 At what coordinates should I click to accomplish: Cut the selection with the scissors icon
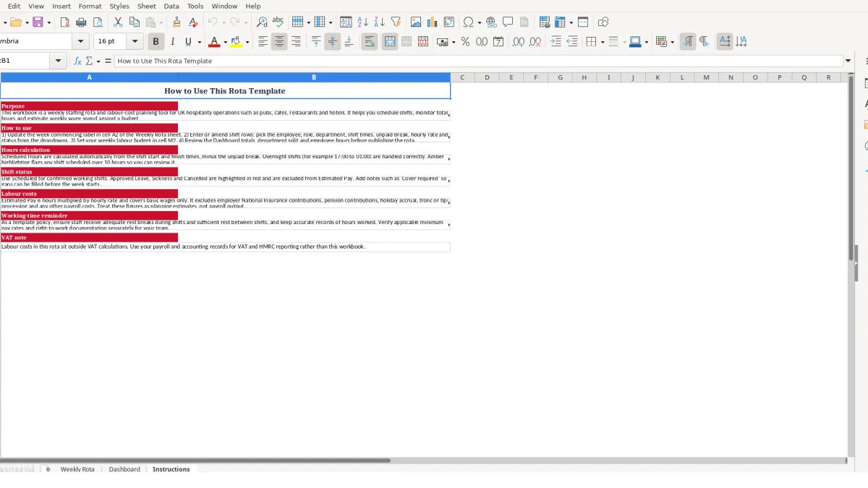click(x=118, y=22)
